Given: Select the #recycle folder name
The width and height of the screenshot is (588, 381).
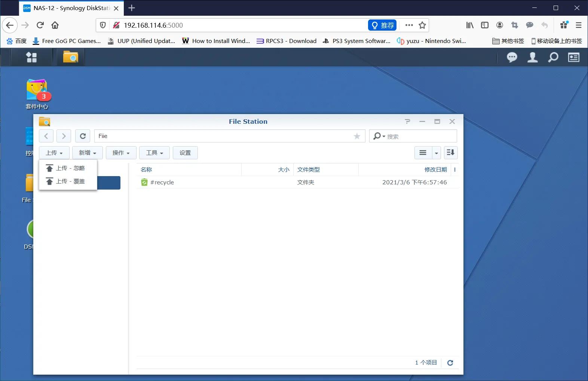Looking at the screenshot, I should point(162,182).
